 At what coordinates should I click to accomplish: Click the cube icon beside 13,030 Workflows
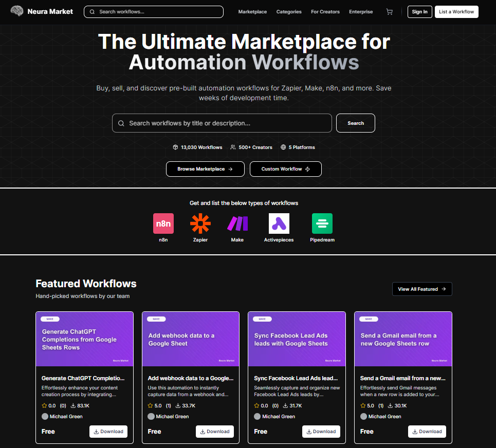point(175,147)
